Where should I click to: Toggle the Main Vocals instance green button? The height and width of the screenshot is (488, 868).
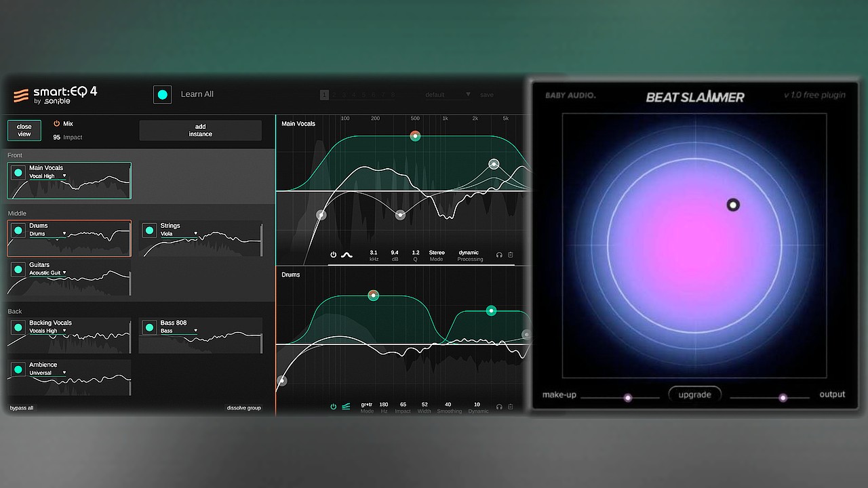[18, 173]
